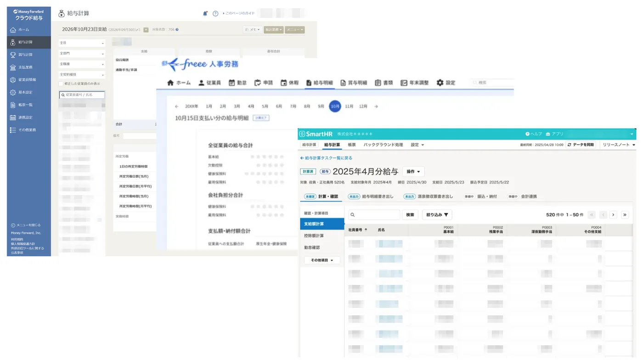Screen dimensions: 643x364
Task: Open 賞与明細 in freee navigation
Action: (x=354, y=83)
